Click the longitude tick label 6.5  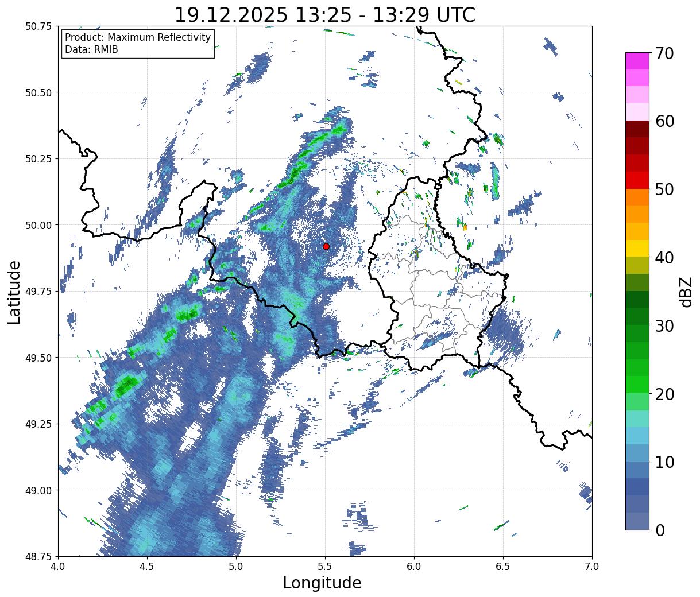click(x=503, y=566)
